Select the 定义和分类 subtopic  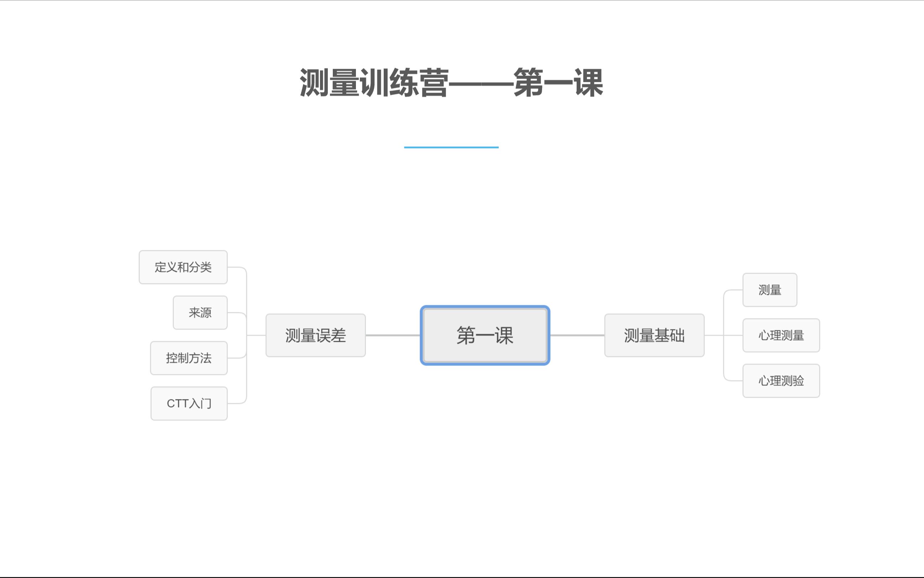pos(183,267)
